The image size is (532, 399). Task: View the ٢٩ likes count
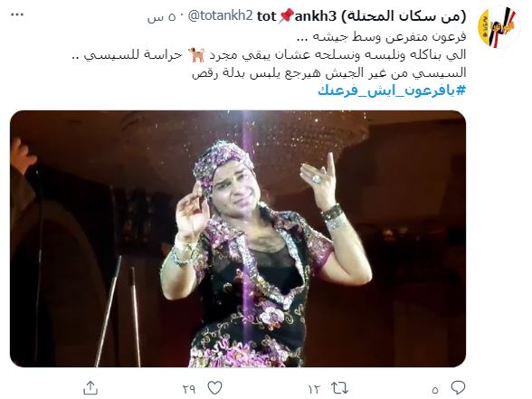tap(189, 389)
